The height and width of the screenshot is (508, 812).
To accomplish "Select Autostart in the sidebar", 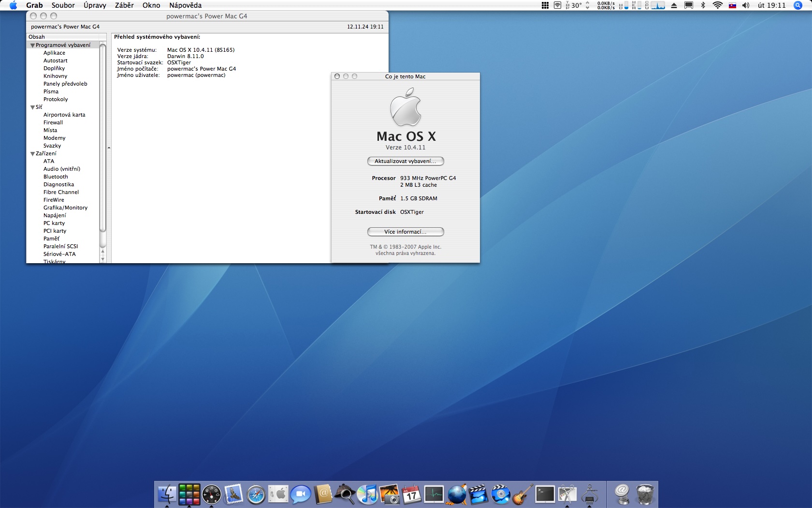I will tap(56, 60).
